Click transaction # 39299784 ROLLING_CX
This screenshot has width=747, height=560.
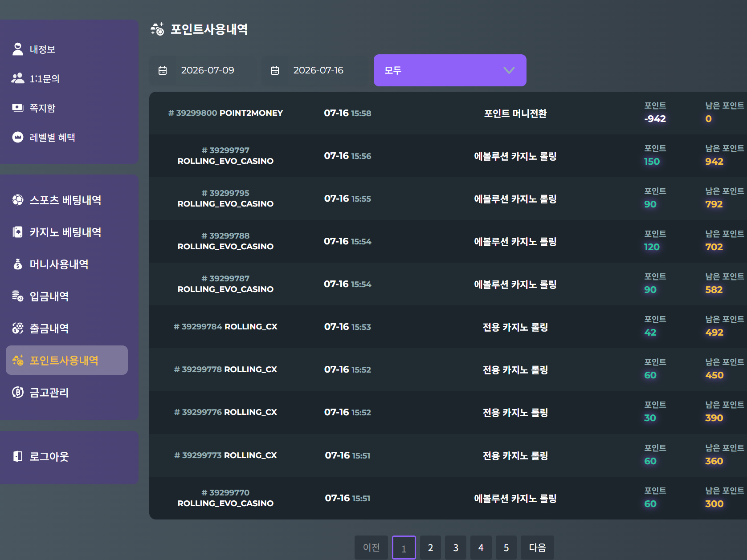point(225,327)
